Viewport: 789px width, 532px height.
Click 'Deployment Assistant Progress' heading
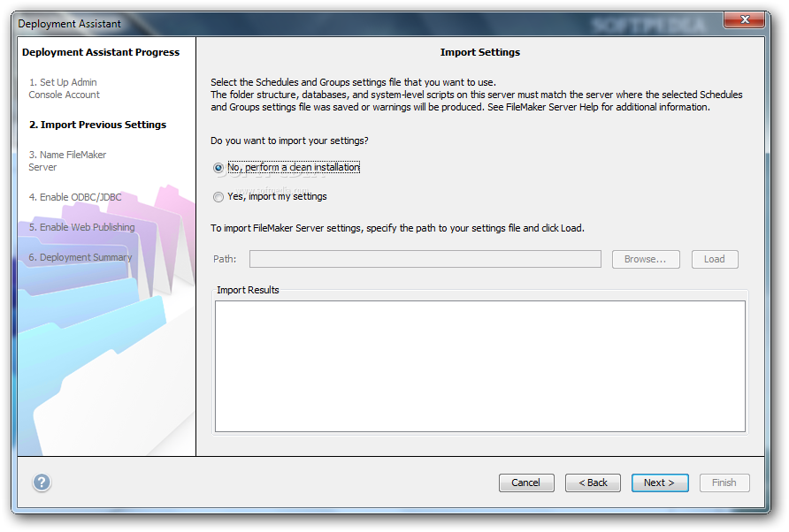tap(101, 52)
